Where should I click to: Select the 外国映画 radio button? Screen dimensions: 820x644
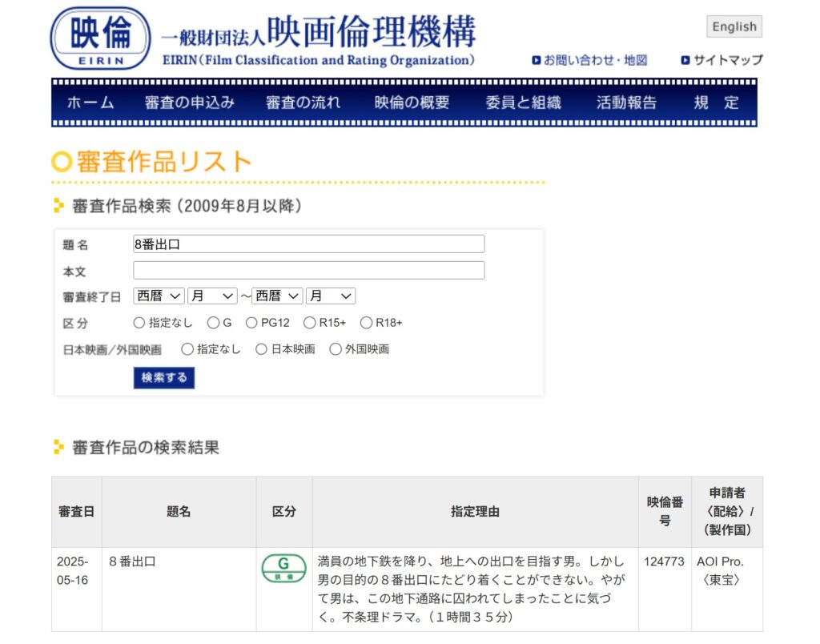pos(336,349)
